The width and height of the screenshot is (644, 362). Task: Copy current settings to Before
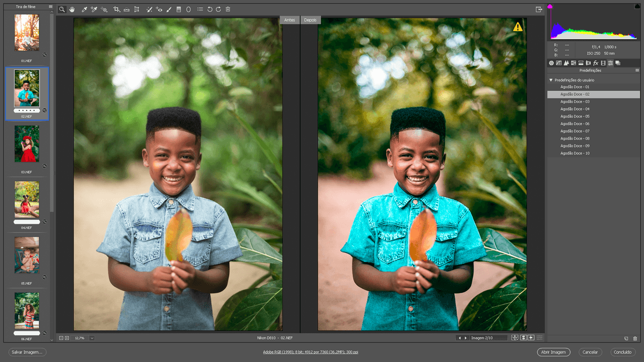531,338
